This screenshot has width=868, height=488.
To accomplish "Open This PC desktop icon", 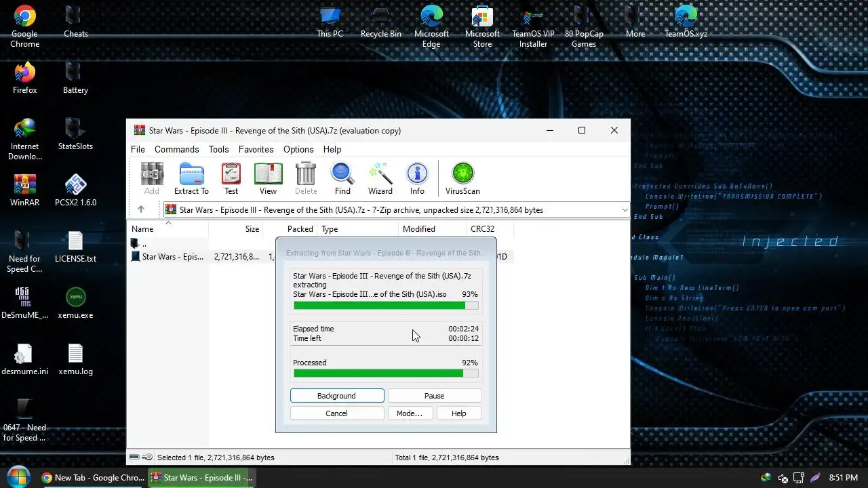I will [x=330, y=22].
